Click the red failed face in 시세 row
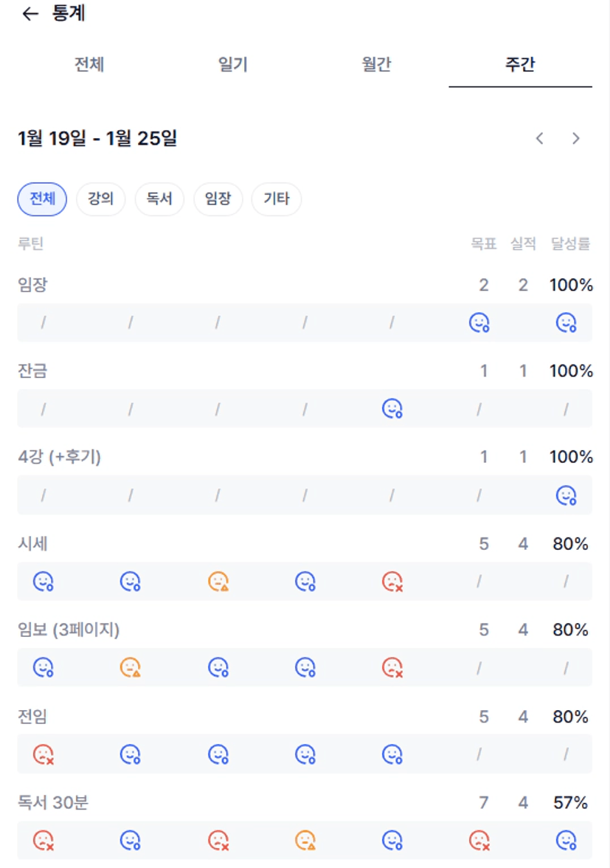The height and width of the screenshot is (868, 610). tap(392, 582)
